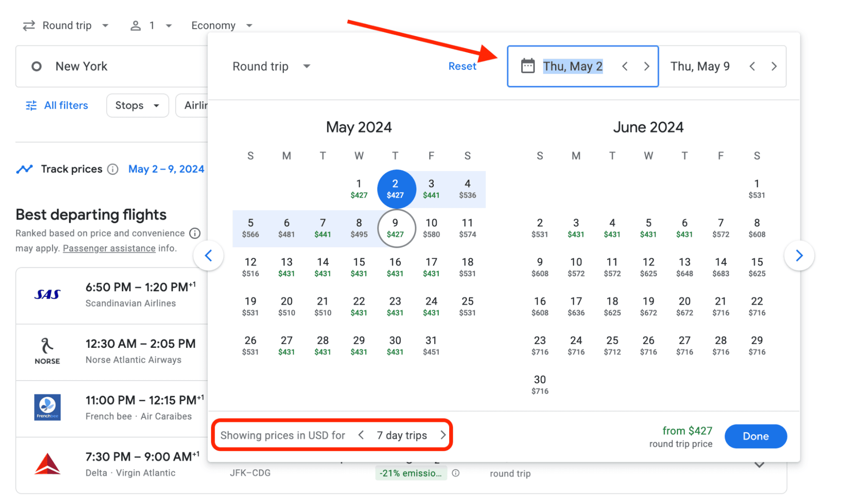Click previous day arrow for departure date
Screen dimensions: 851x504
click(625, 66)
